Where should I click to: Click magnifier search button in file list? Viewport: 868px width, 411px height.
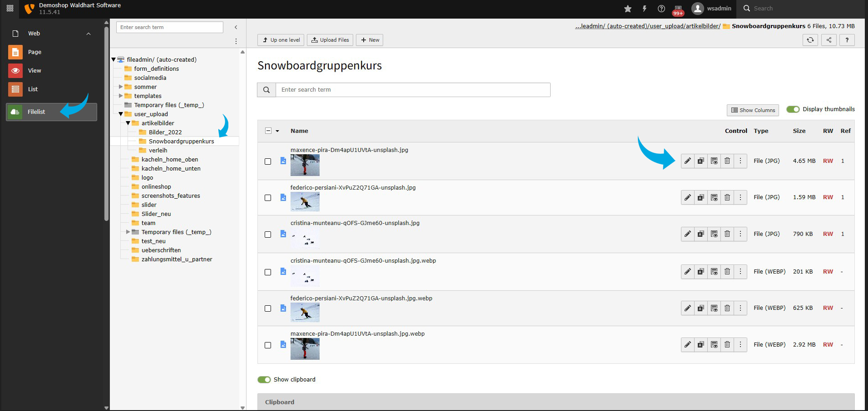(x=266, y=90)
